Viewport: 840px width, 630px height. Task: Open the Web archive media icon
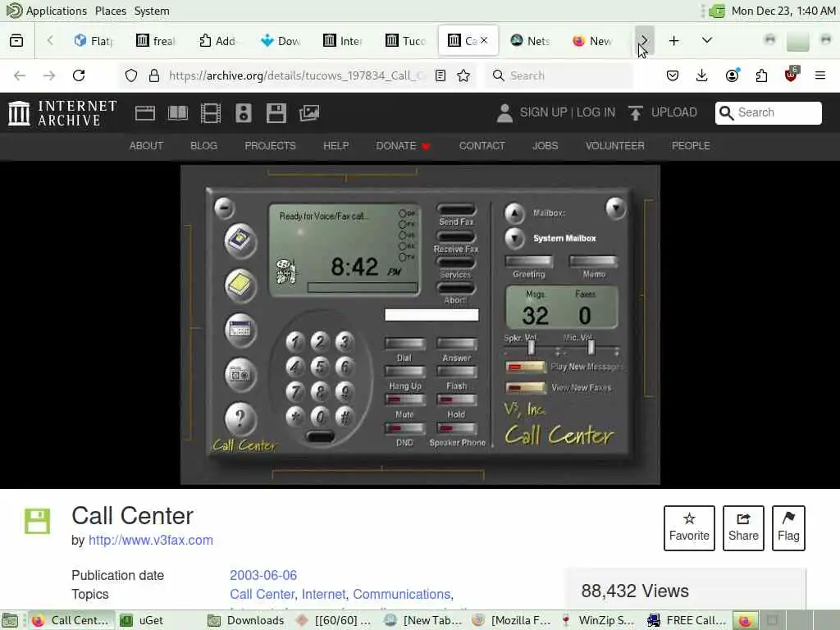[x=144, y=113]
